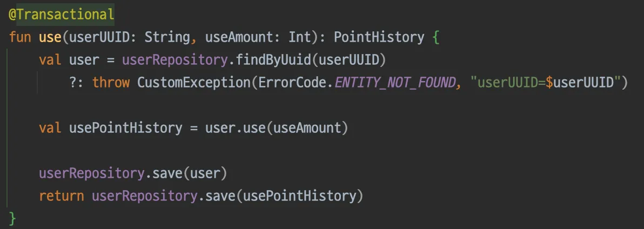644x229 pixels.
Task: Click usePointHistory argument in the return statement
Action: 301,196
